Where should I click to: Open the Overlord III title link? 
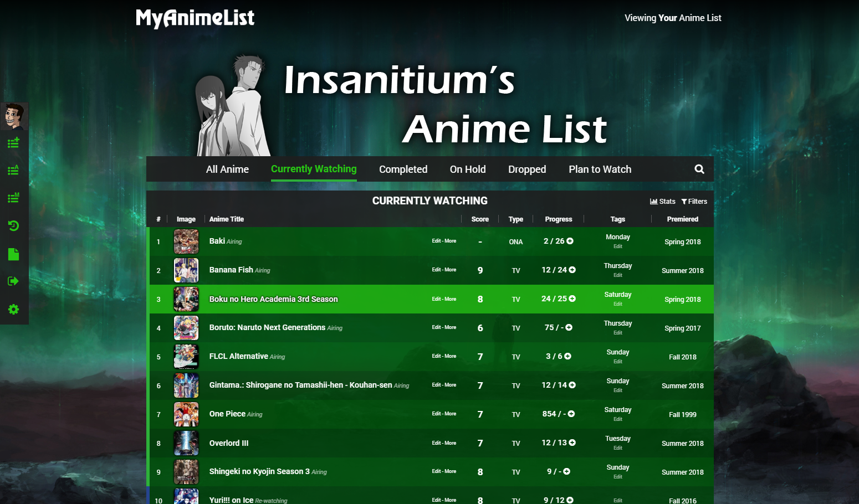click(x=229, y=443)
